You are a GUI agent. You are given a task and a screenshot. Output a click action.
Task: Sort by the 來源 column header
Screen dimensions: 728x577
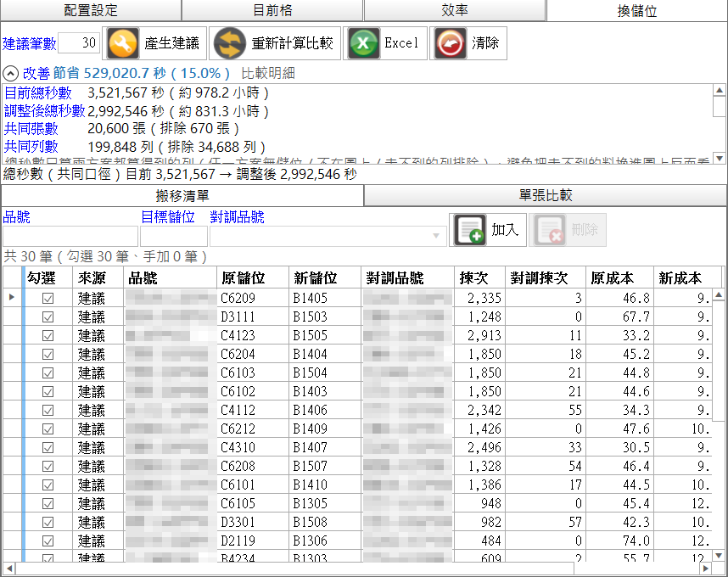(x=98, y=277)
